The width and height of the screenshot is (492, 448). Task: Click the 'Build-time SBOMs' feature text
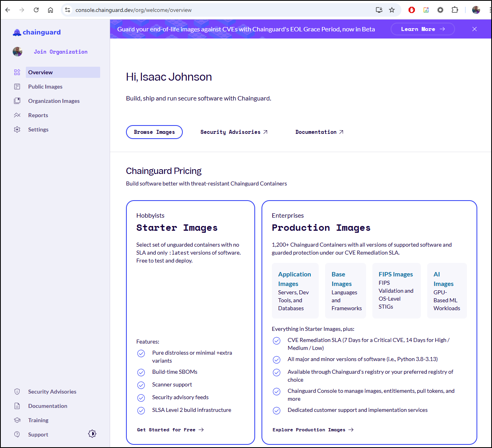pyautogui.click(x=175, y=372)
